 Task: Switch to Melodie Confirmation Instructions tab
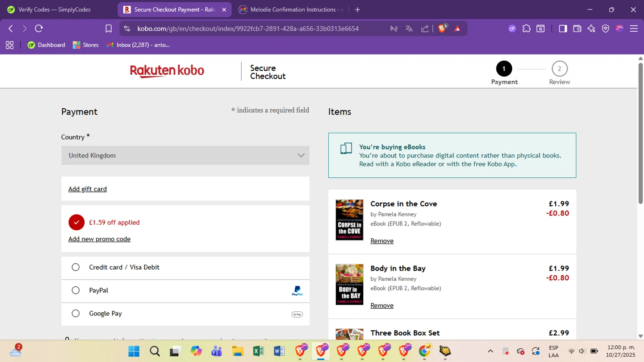pos(292,9)
